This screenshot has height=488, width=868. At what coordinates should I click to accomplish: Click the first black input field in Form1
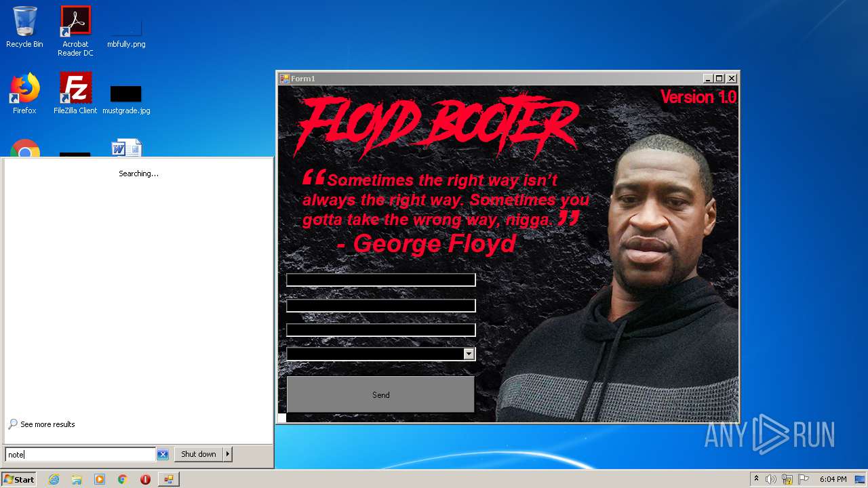pyautogui.click(x=381, y=280)
